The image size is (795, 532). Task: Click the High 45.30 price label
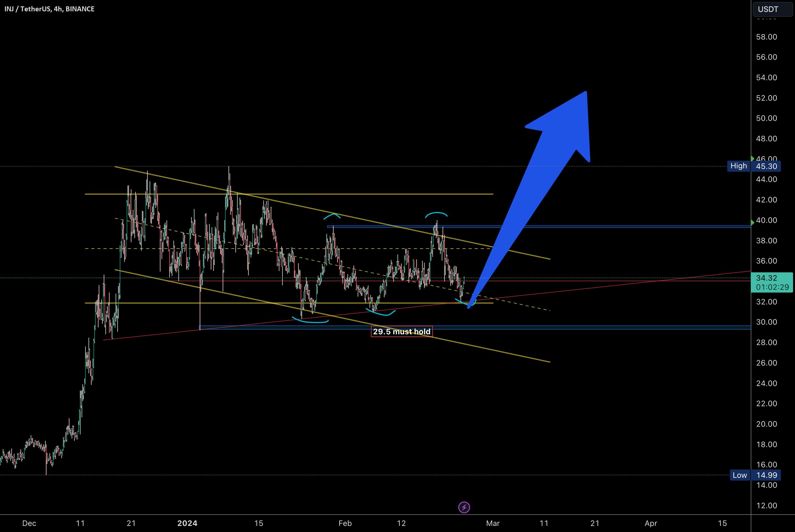click(754, 166)
